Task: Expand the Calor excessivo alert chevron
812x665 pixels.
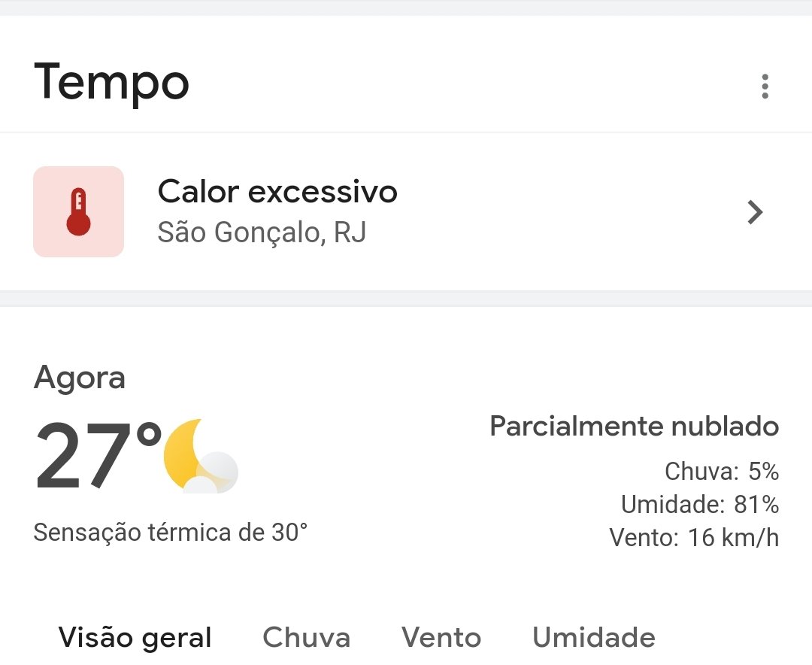Action: click(x=756, y=212)
